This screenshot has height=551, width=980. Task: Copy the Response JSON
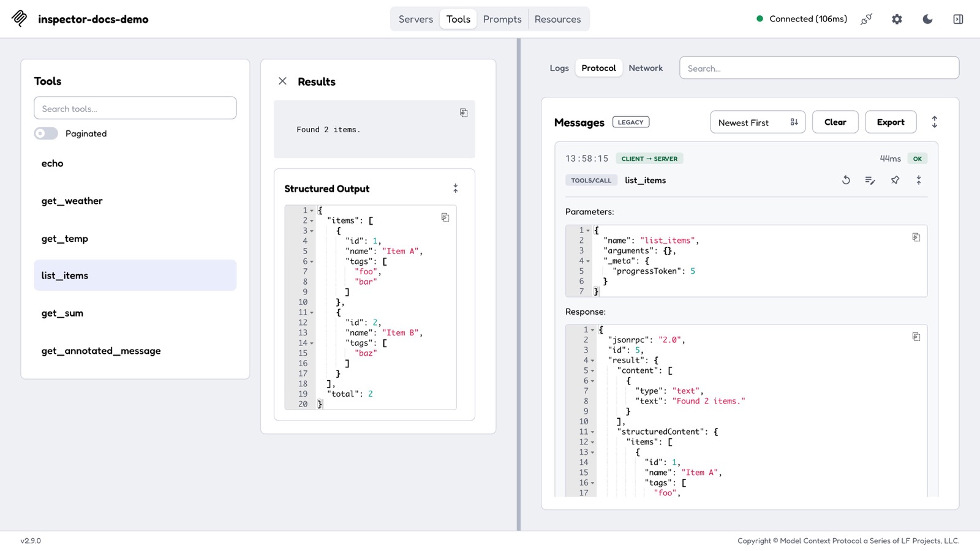916,337
